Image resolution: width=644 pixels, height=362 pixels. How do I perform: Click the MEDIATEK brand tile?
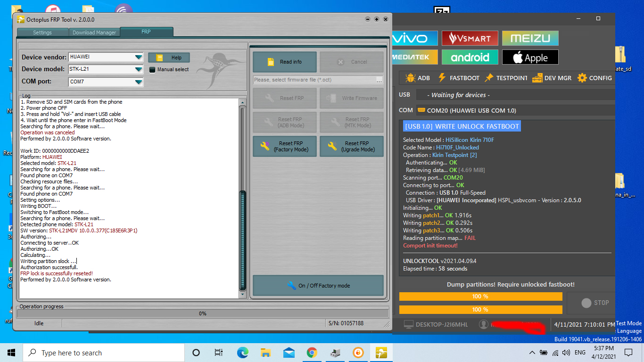(415, 57)
